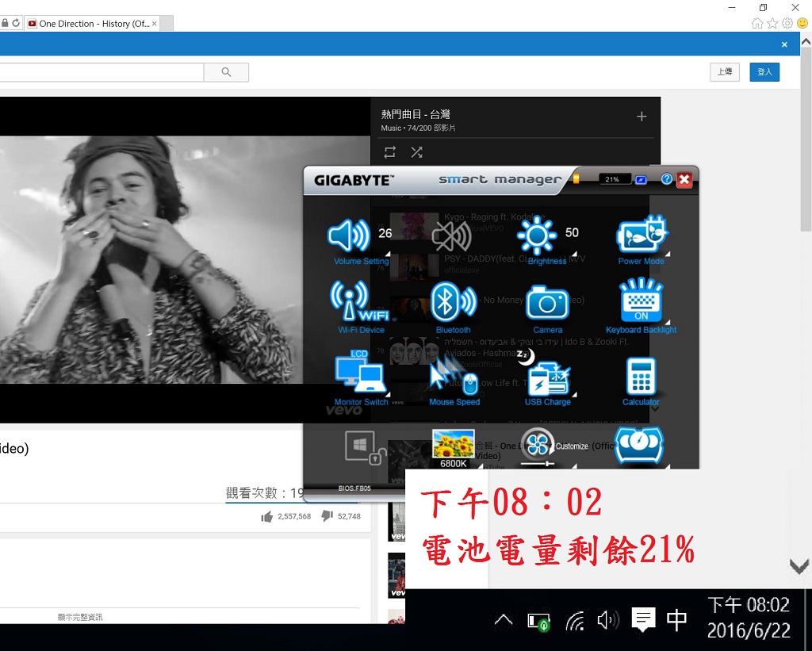Dislike the video with thumbs-down icon
Screen dimensions: 812x651
(x=327, y=516)
